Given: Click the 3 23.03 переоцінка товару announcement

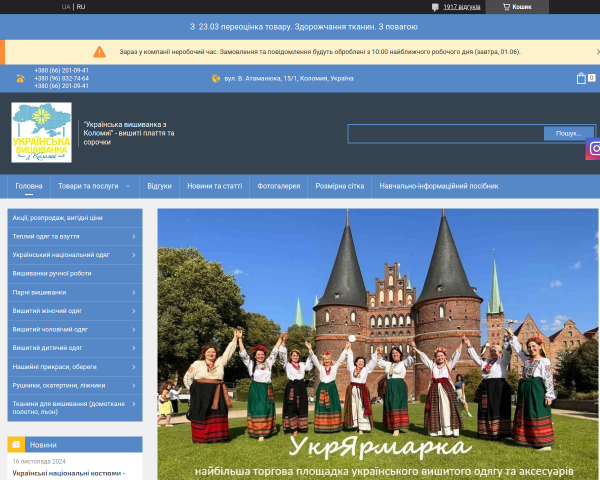Looking at the screenshot, I should pyautogui.click(x=303, y=27).
